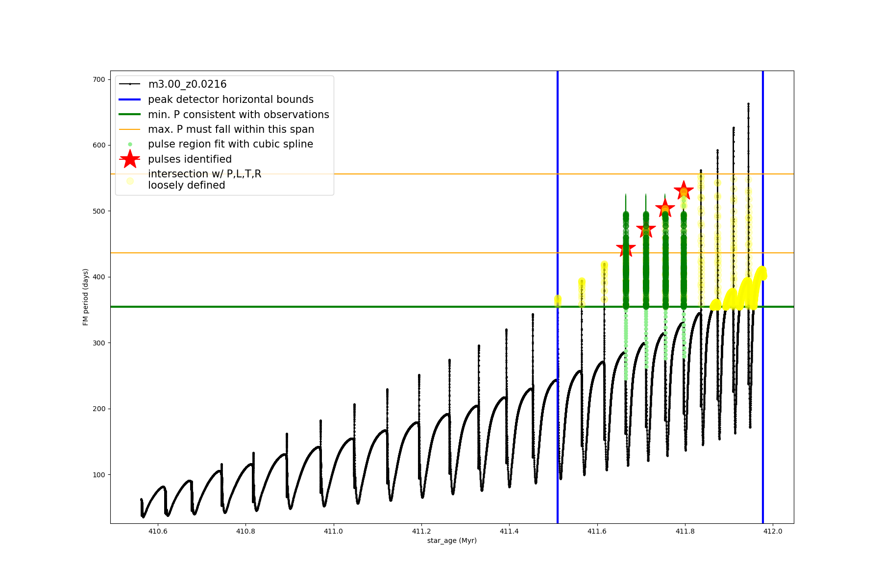Click the highest red star pulse marker

(684, 191)
